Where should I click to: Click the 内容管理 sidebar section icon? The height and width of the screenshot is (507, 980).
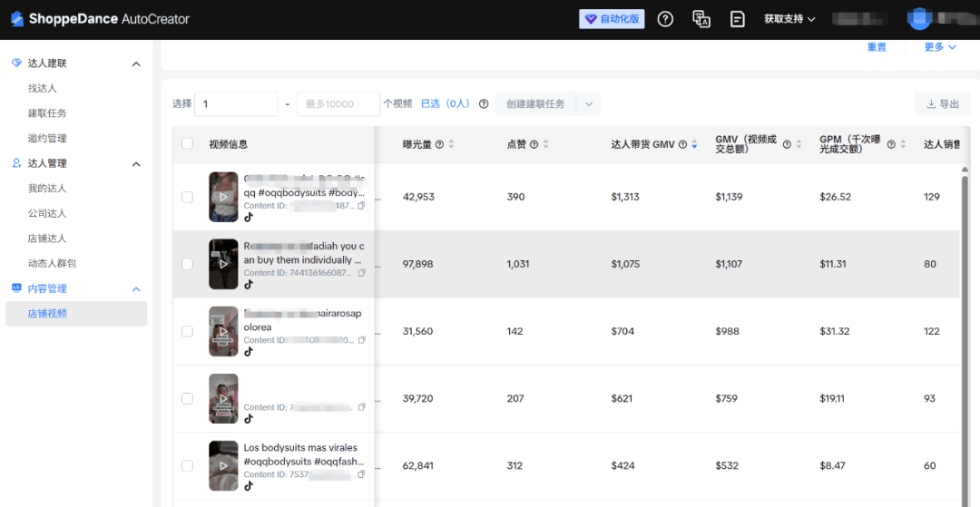(x=17, y=288)
